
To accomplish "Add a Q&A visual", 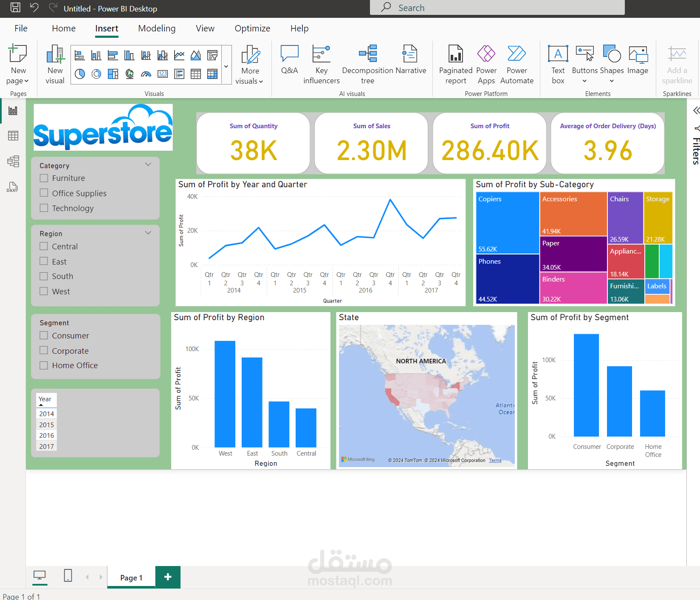I will (x=290, y=59).
